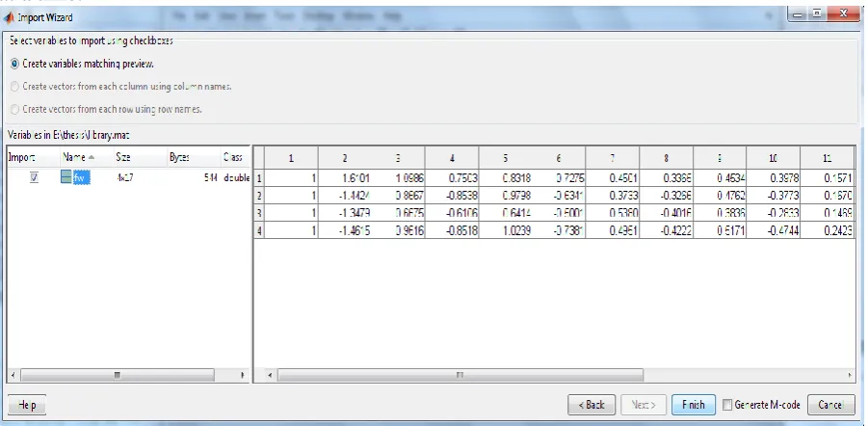Click the cell value 0.3978

[x=774, y=178]
